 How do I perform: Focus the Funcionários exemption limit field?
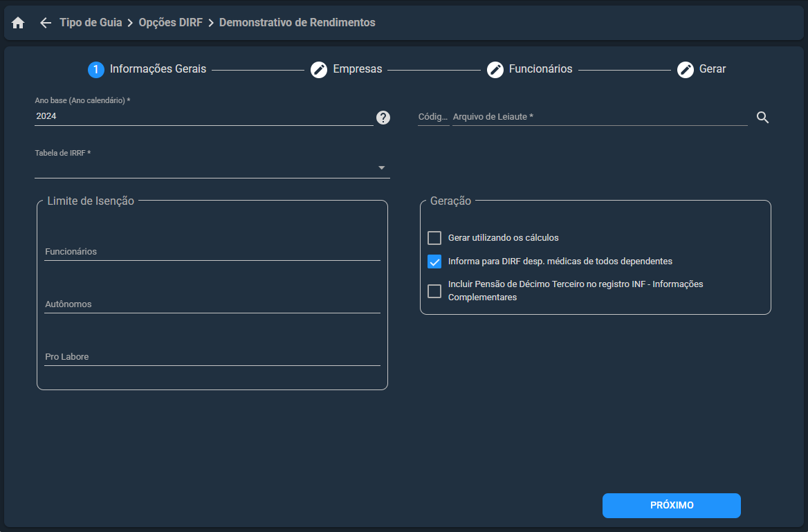click(x=212, y=252)
